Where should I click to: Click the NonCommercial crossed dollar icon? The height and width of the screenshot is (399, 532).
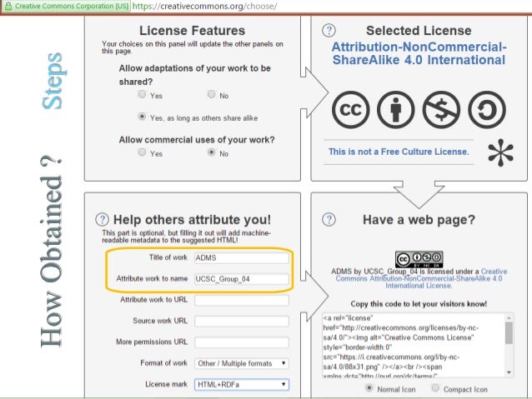tap(441, 109)
